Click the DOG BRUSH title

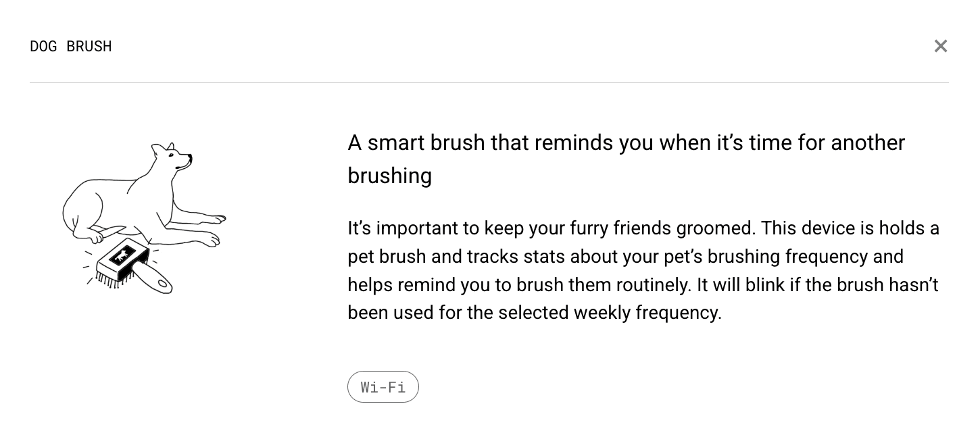70,46
